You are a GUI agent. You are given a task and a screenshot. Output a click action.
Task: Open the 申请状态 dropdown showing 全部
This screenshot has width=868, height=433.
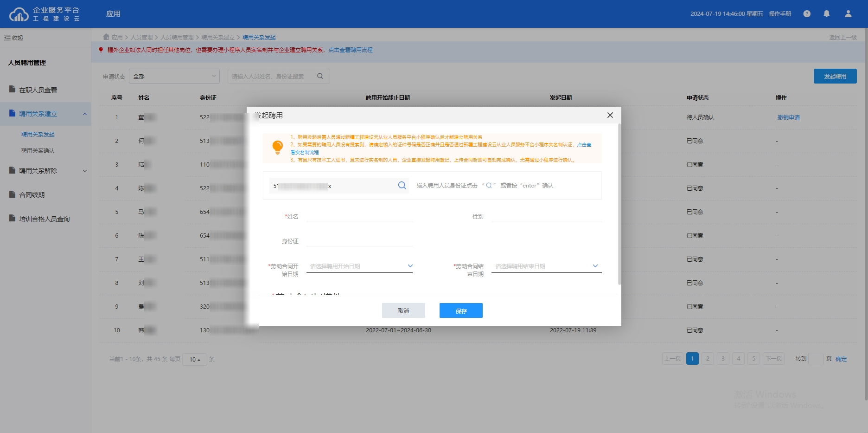[x=174, y=76]
